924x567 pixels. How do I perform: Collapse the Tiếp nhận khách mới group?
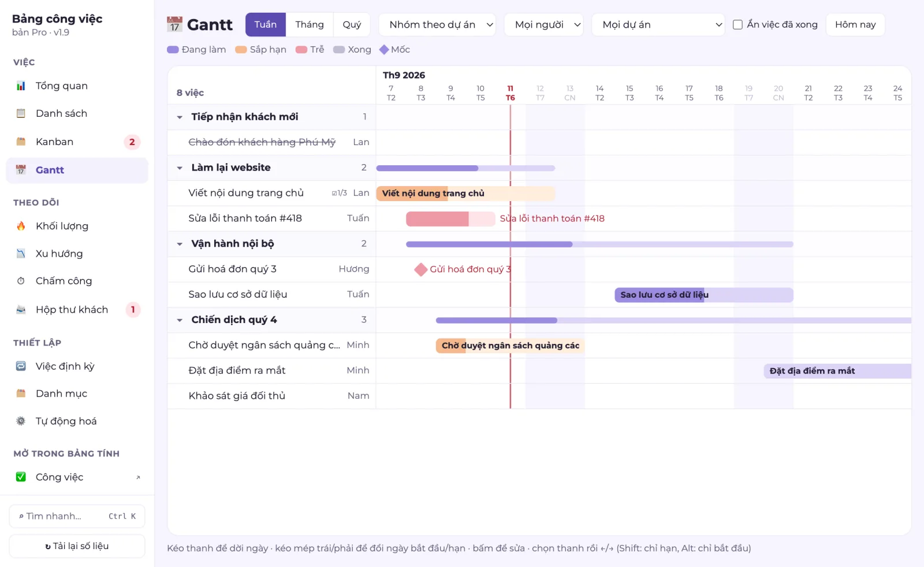coord(180,117)
